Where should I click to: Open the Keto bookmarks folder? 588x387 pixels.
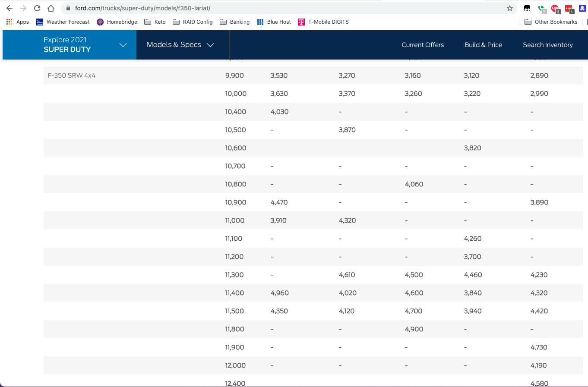click(155, 22)
